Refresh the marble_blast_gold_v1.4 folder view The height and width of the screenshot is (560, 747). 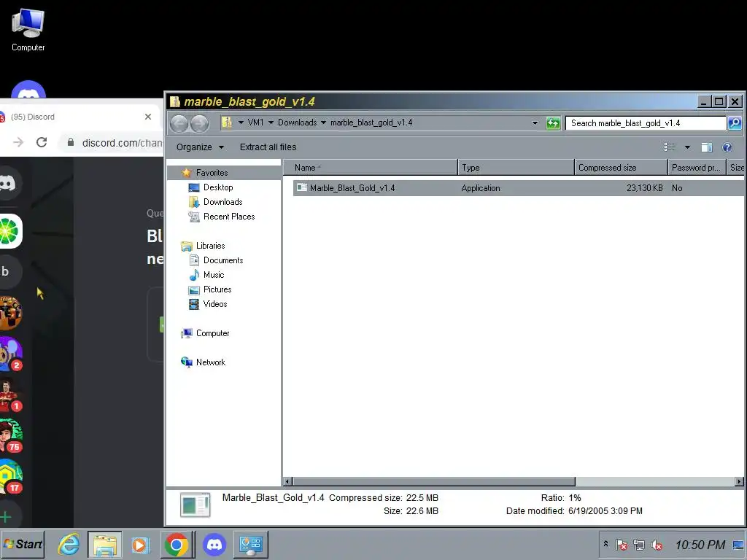553,123
